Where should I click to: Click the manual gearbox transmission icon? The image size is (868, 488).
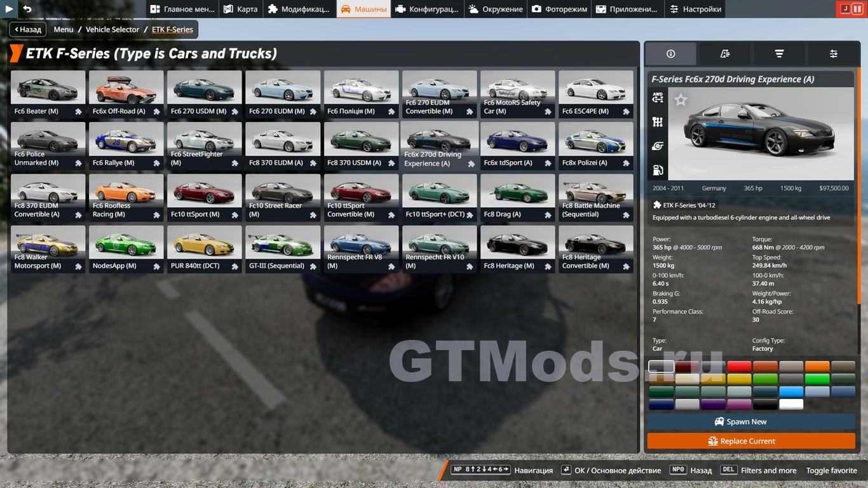pos(658,122)
